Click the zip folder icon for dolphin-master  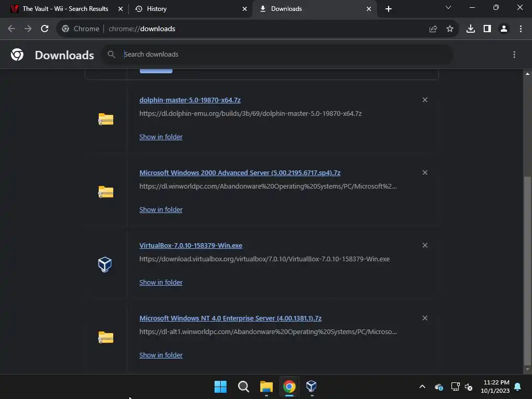point(105,119)
